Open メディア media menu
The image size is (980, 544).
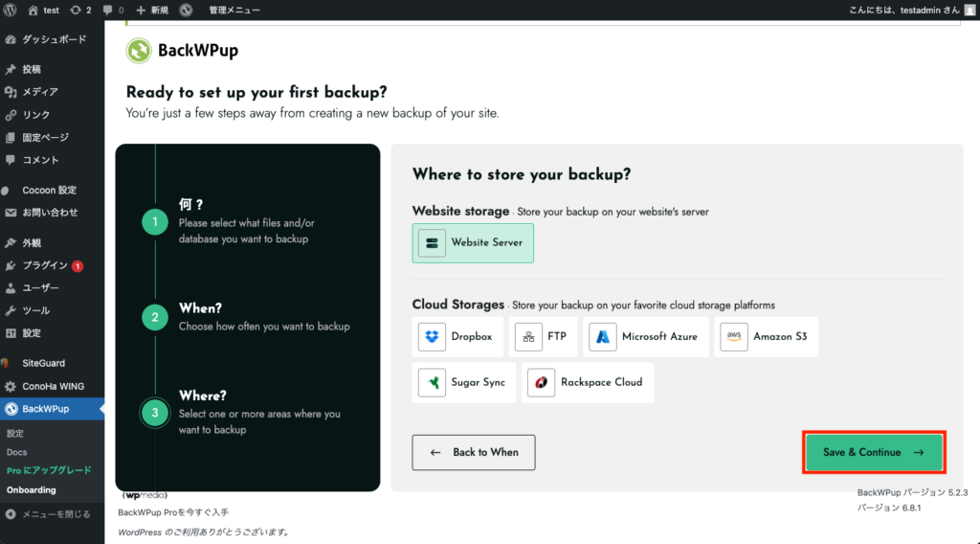[53, 92]
